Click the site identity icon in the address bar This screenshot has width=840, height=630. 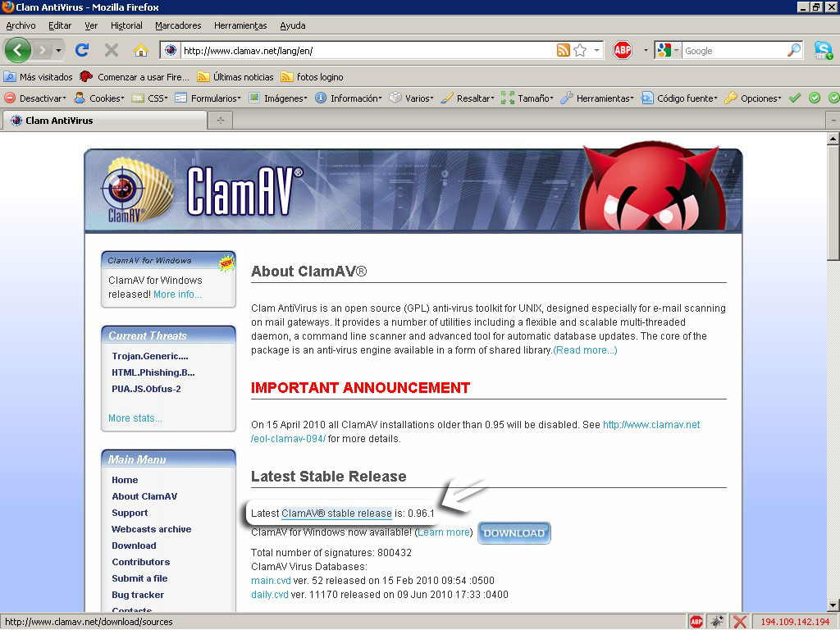click(x=171, y=50)
